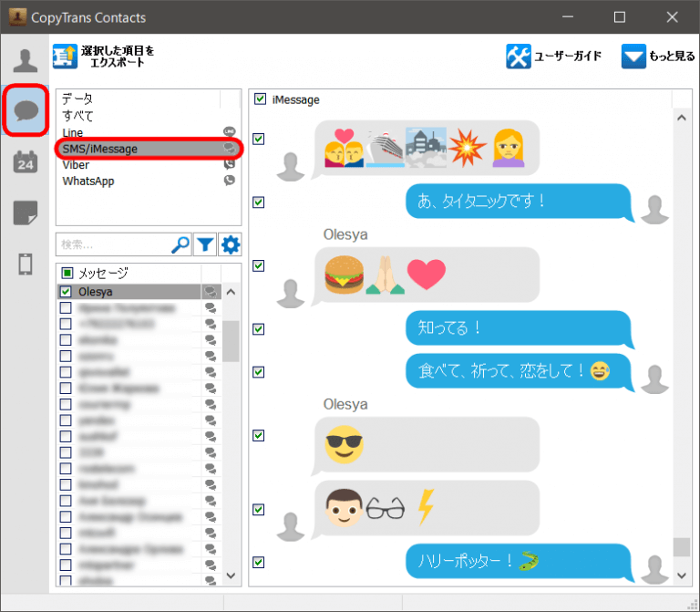Click the search magnifier icon

[180, 244]
